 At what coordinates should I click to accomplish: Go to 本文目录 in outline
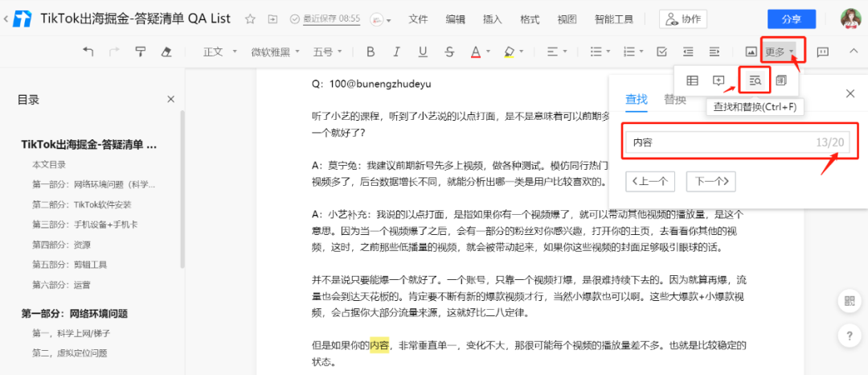pyautogui.click(x=49, y=164)
